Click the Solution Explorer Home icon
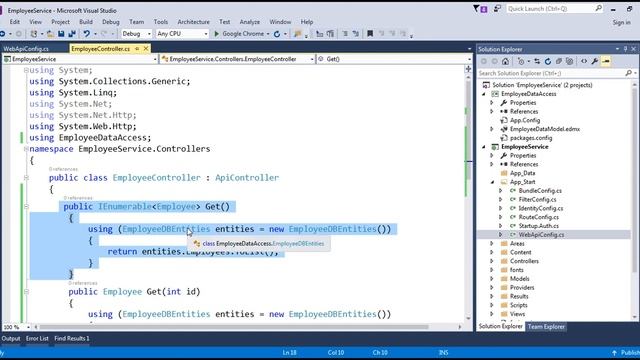The width and height of the screenshot is (640, 360). [505, 61]
